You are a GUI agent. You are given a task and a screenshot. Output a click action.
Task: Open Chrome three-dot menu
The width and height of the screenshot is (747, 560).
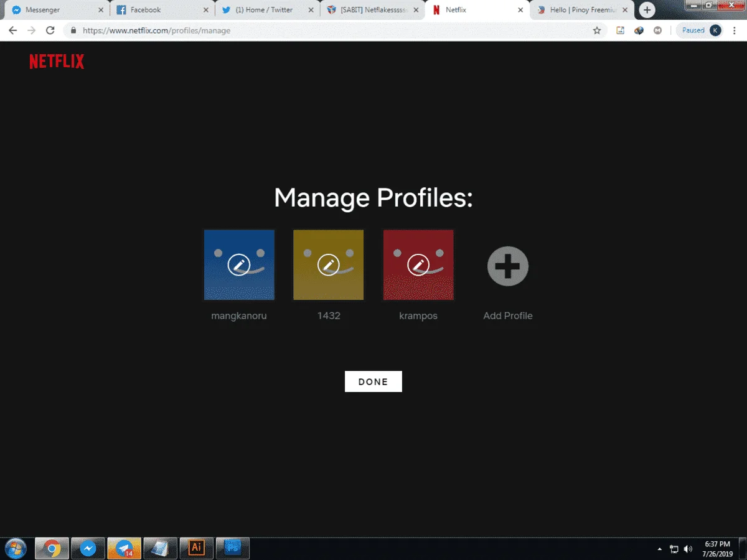[x=735, y=30]
